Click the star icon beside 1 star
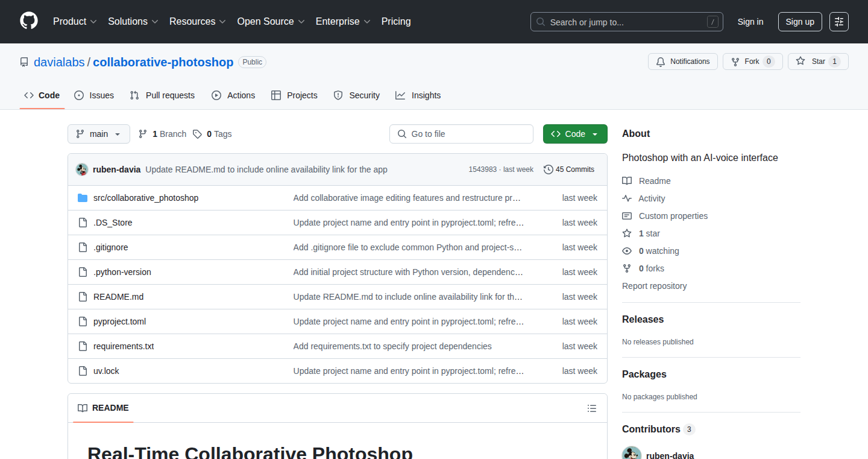 pos(627,233)
